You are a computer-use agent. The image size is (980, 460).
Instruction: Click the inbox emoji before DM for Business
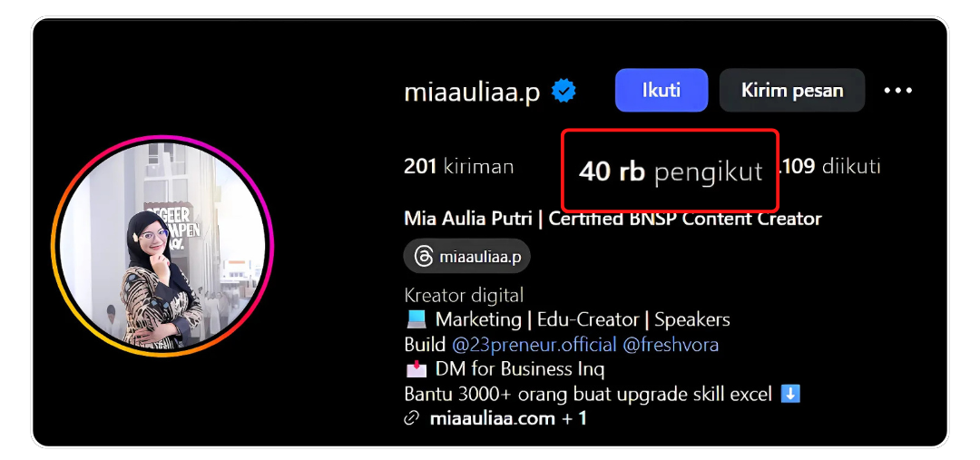point(416,369)
